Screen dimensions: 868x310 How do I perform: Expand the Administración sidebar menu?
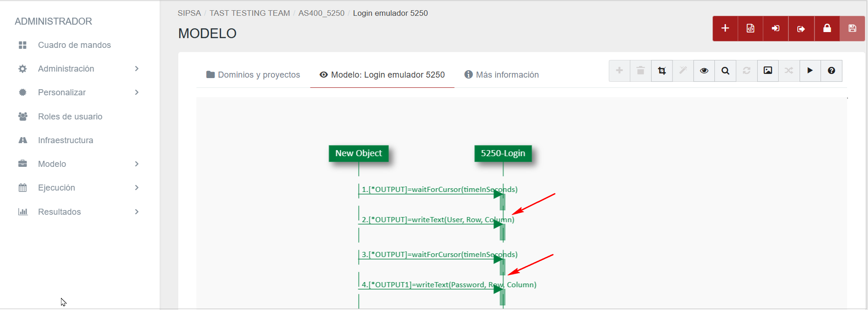point(78,69)
